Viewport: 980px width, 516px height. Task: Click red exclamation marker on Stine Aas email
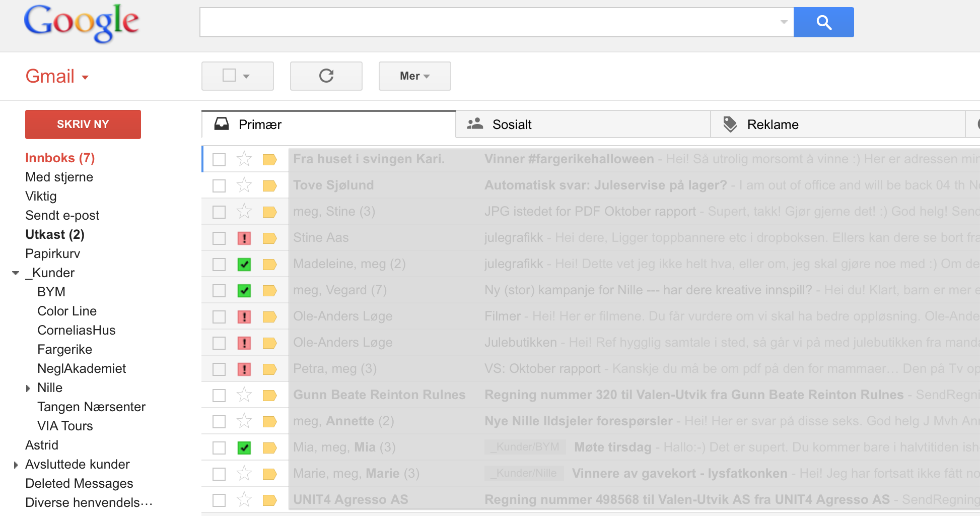point(244,238)
